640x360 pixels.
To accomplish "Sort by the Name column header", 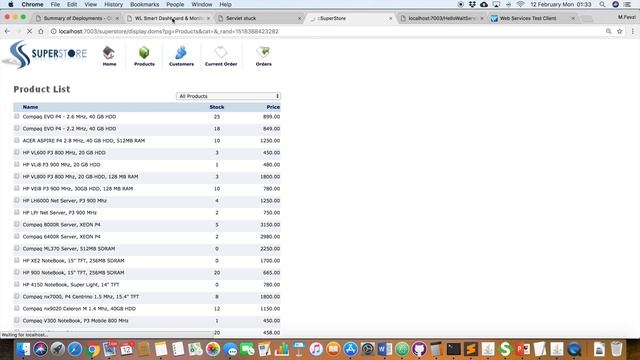I will [x=30, y=107].
